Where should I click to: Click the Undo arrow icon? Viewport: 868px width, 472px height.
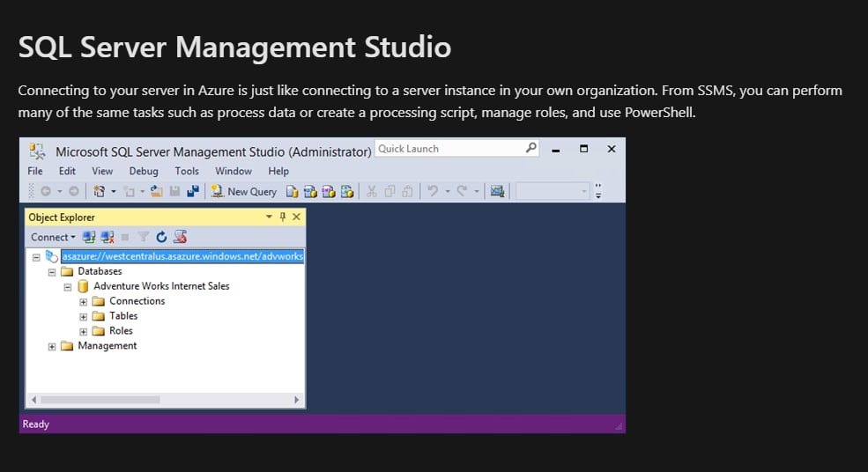pyautogui.click(x=433, y=191)
